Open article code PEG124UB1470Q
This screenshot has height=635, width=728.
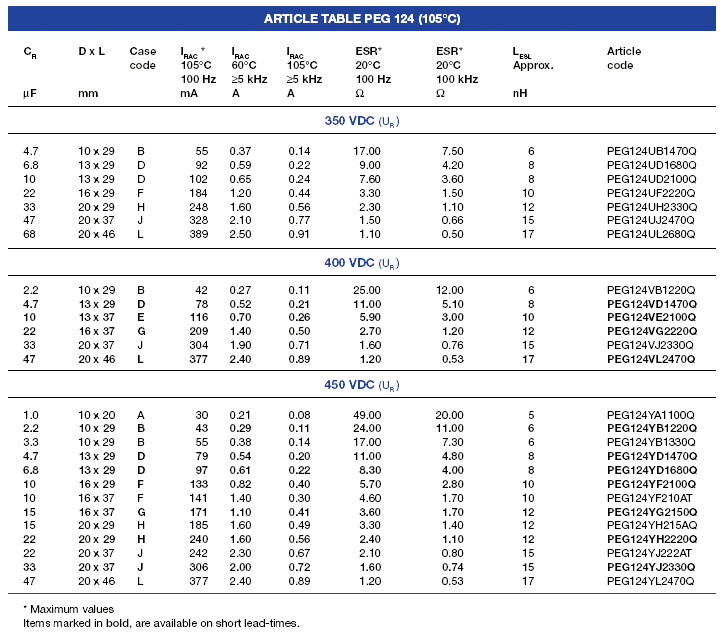coord(651,150)
